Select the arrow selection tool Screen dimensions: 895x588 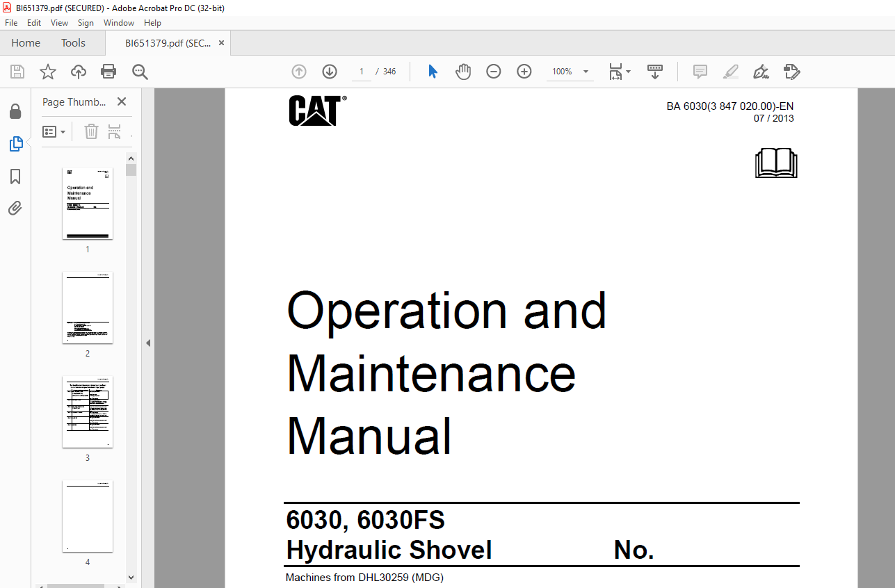[433, 72]
